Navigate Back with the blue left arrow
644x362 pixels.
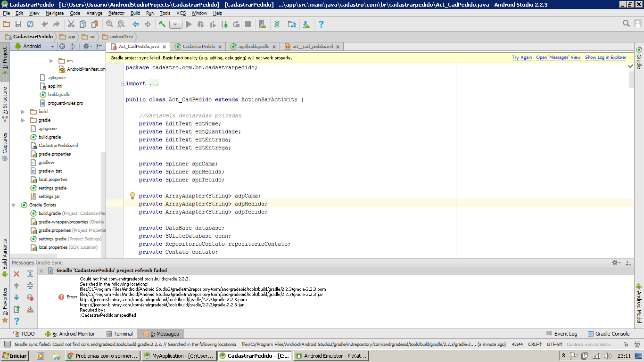click(x=136, y=24)
